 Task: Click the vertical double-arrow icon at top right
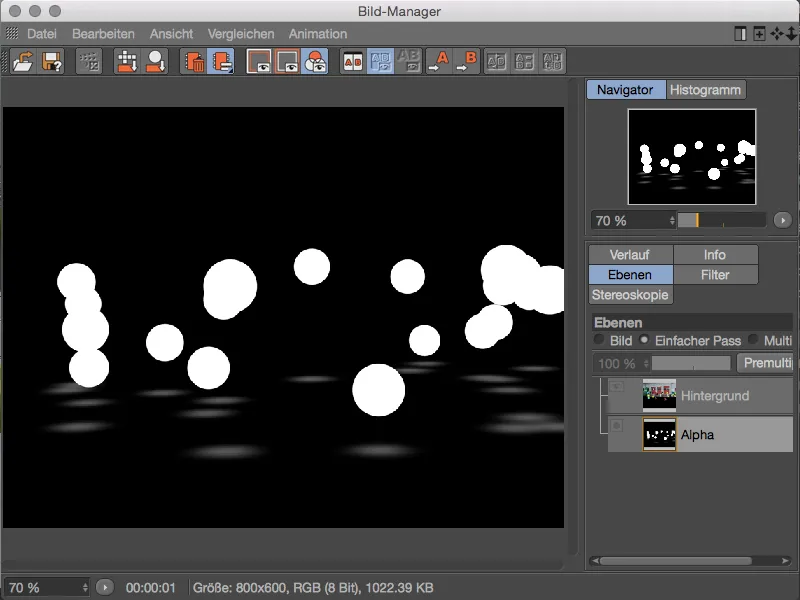791,34
